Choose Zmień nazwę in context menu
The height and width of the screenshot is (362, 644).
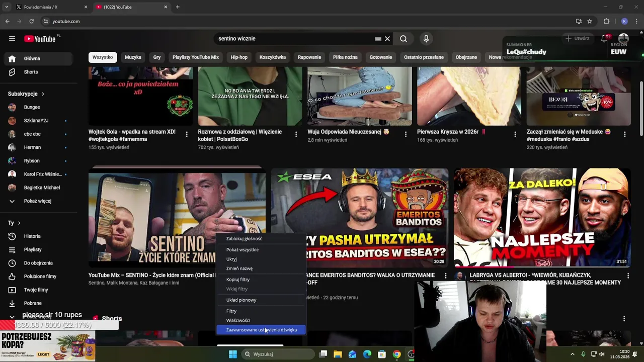261,268
